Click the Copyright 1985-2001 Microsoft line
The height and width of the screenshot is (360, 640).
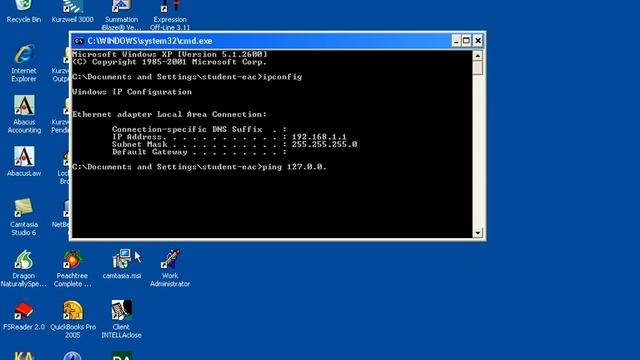point(169,62)
